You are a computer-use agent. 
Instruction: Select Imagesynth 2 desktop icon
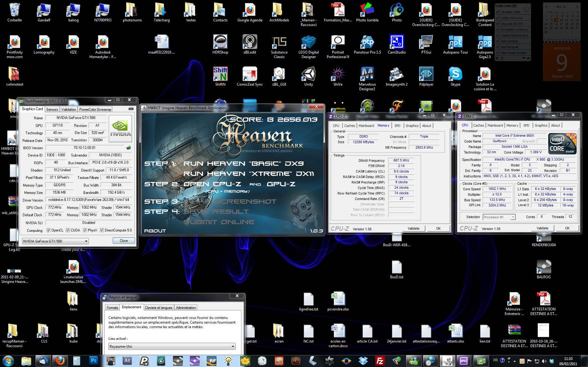(x=397, y=77)
